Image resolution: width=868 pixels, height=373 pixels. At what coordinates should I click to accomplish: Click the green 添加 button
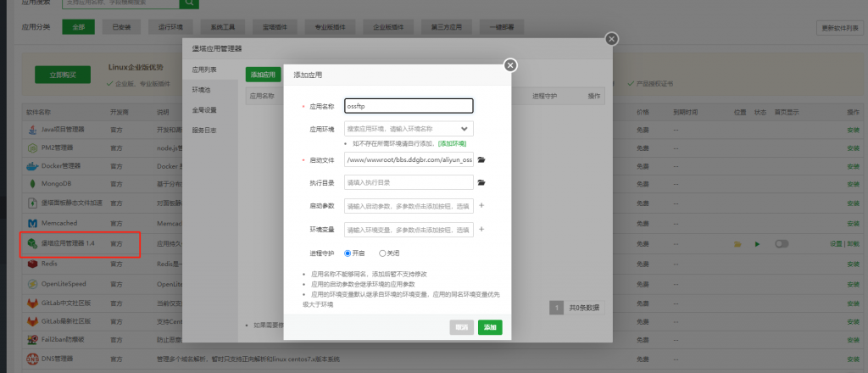click(x=490, y=327)
